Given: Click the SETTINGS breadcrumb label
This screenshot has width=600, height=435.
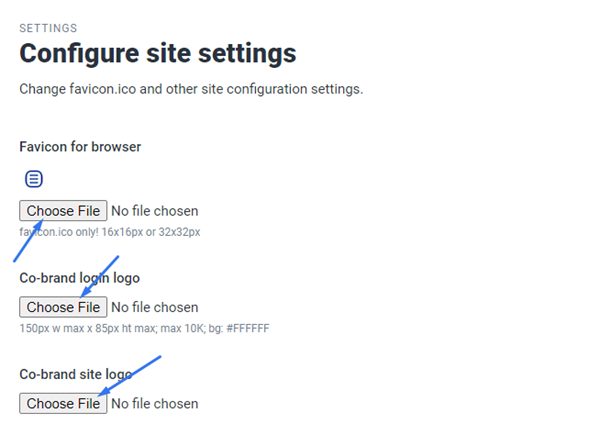Looking at the screenshot, I should pyautogui.click(x=48, y=28).
